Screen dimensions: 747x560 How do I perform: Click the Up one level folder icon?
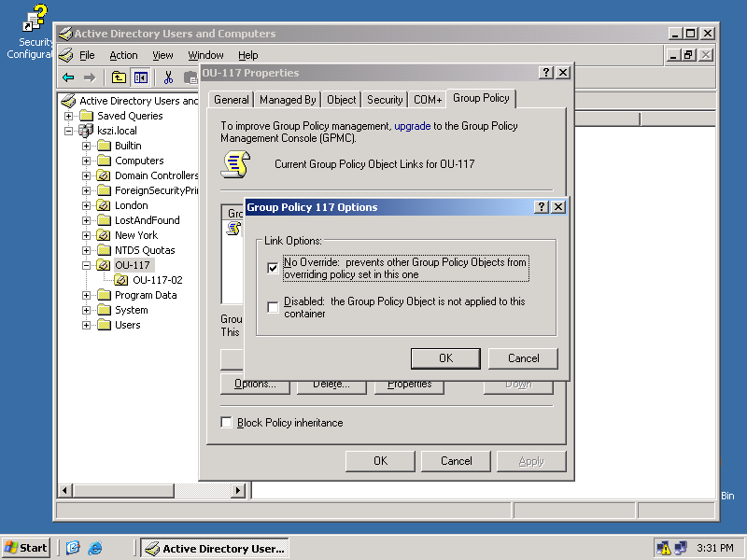[x=119, y=77]
